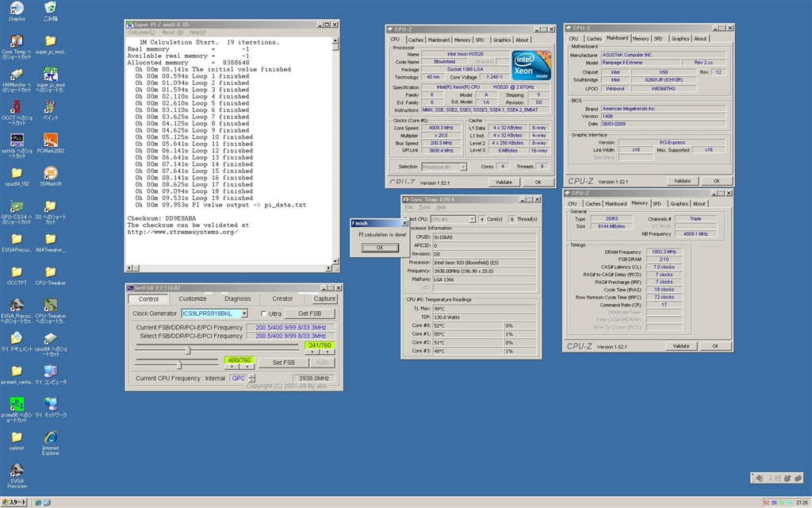Enable the Ultra checkbox in SetFSB
The image size is (812, 508).
pyautogui.click(x=265, y=314)
